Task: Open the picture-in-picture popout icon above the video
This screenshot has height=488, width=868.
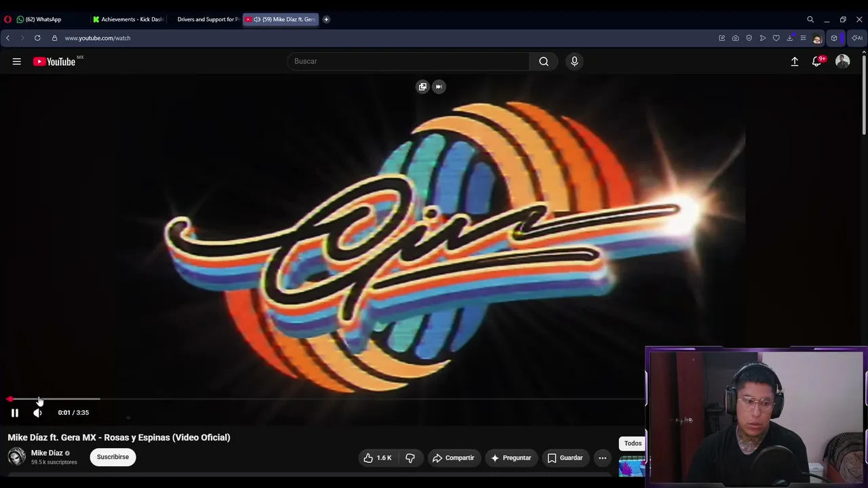Action: point(422,87)
